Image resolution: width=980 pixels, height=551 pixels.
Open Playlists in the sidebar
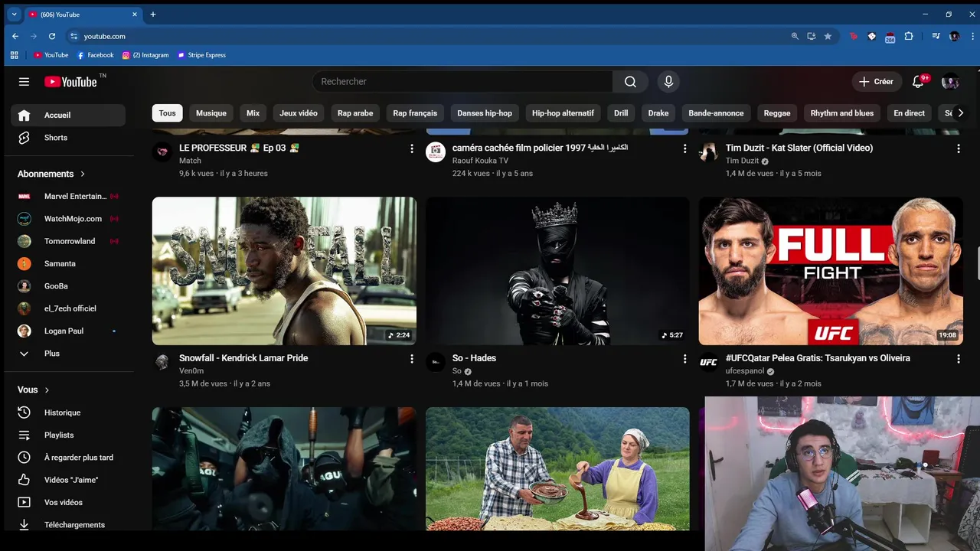coord(68,435)
